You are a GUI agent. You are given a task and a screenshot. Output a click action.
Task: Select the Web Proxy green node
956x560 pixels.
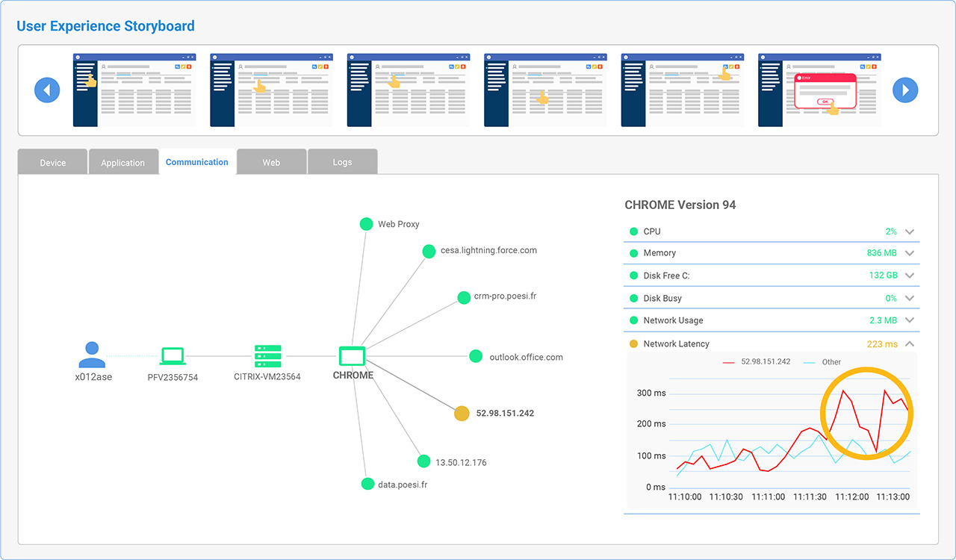tap(366, 224)
